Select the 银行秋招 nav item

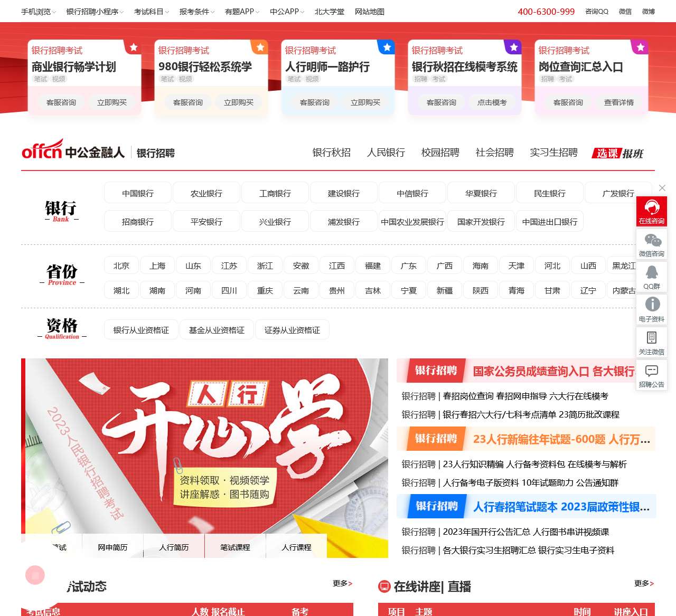(332, 153)
